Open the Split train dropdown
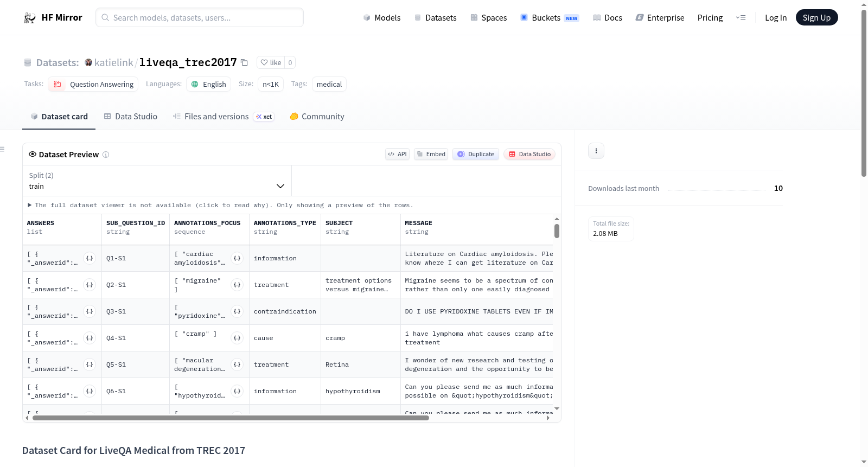Image resolution: width=868 pixels, height=467 pixels. pyautogui.click(x=157, y=181)
